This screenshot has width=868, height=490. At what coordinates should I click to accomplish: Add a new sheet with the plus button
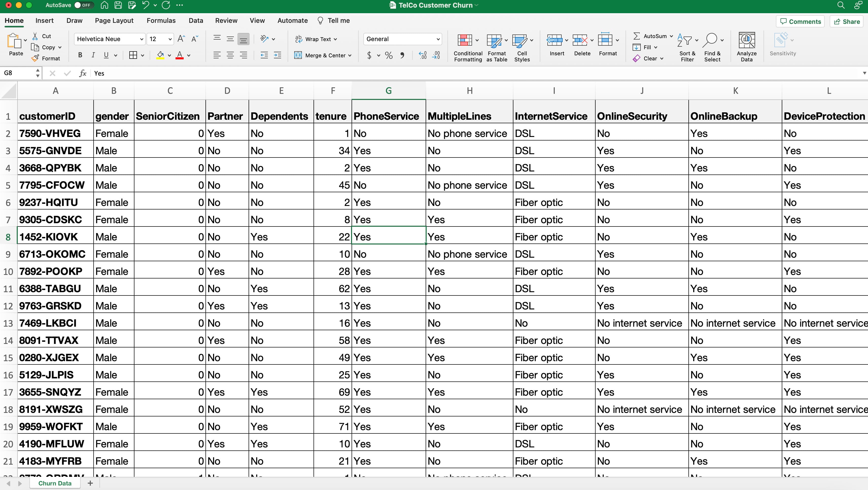(90, 483)
